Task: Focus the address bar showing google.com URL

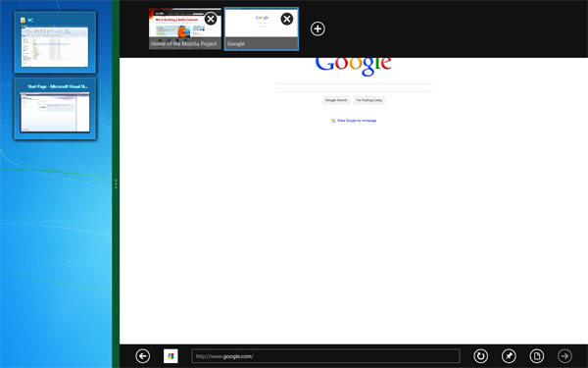Action: coord(325,356)
